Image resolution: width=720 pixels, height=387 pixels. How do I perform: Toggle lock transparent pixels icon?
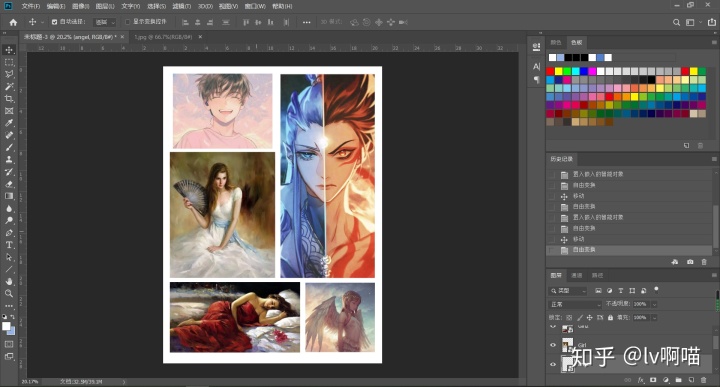click(569, 317)
